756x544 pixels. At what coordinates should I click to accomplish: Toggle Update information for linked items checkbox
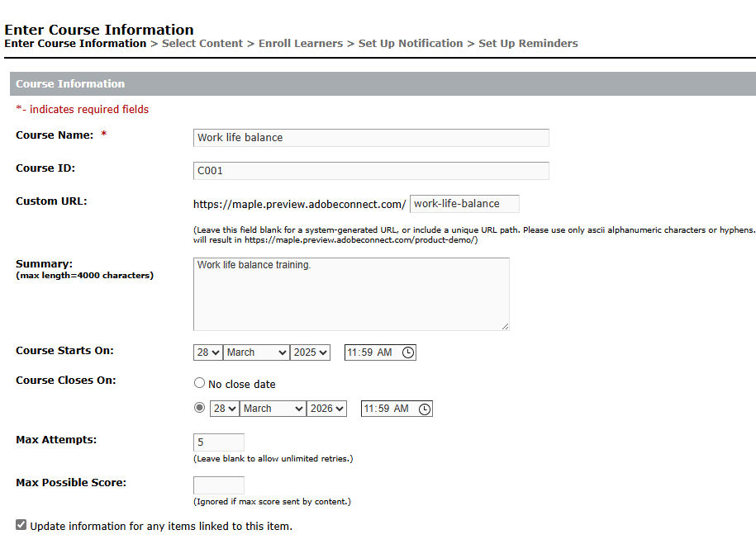(x=21, y=525)
